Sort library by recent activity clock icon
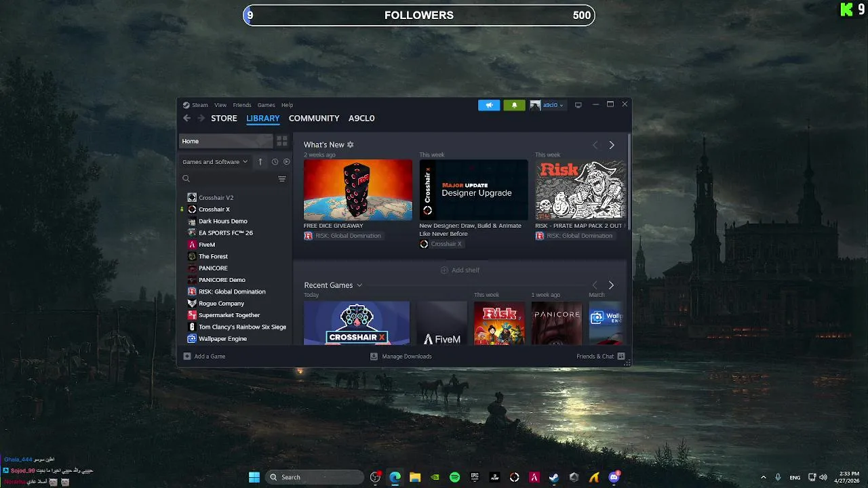Image resolution: width=868 pixels, height=488 pixels. click(x=275, y=162)
